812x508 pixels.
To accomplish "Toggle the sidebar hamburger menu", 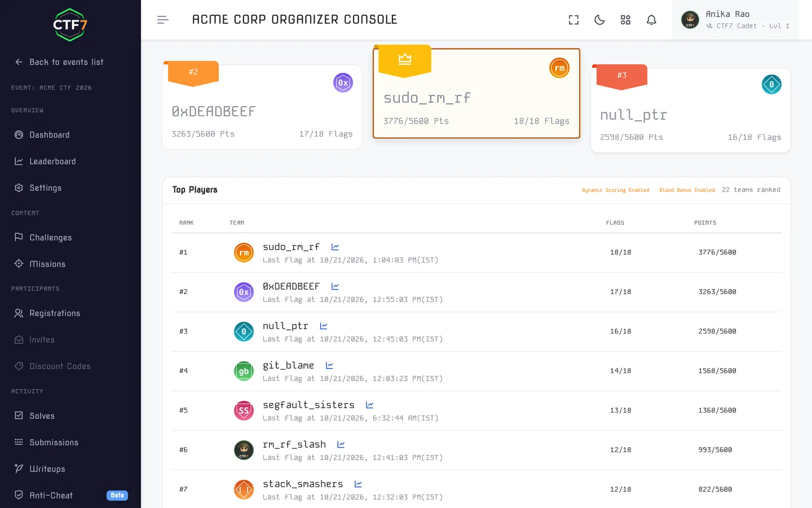I will tap(163, 20).
